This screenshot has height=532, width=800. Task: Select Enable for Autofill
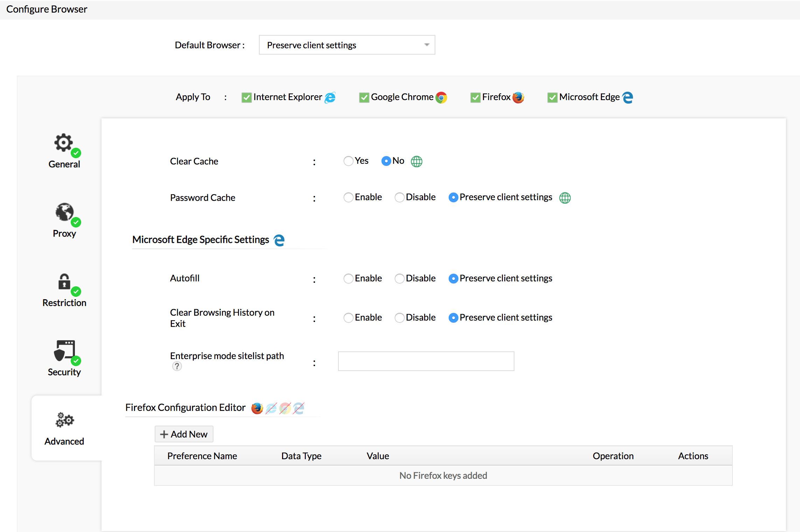coord(348,279)
